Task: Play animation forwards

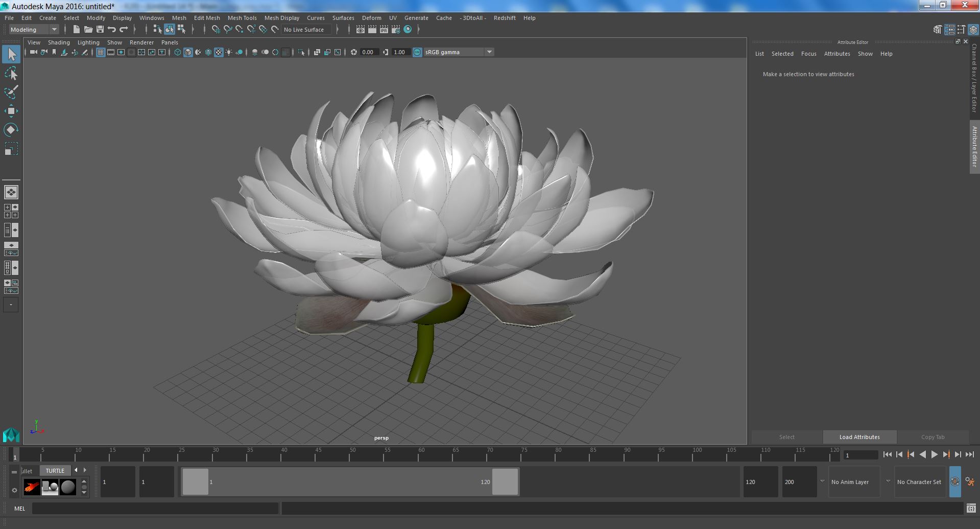Action: coord(934,454)
